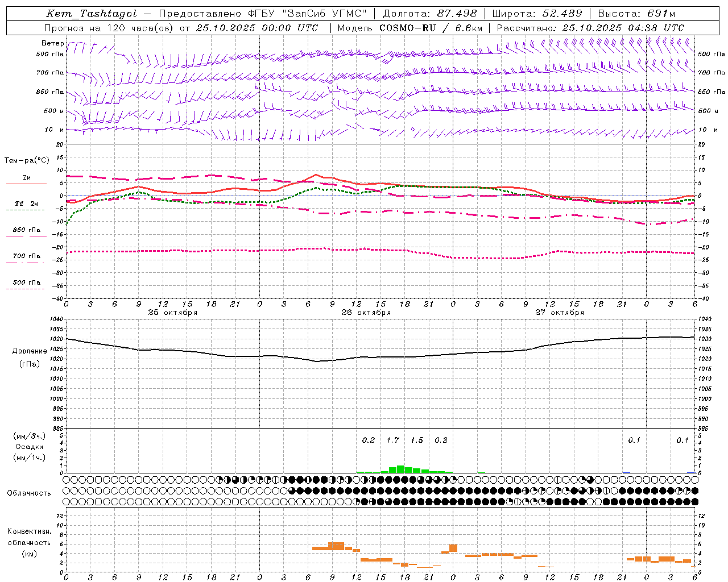Click the dotted 500 гПа temperature legend line
This screenshot has height=582, width=728.
click(x=25, y=289)
